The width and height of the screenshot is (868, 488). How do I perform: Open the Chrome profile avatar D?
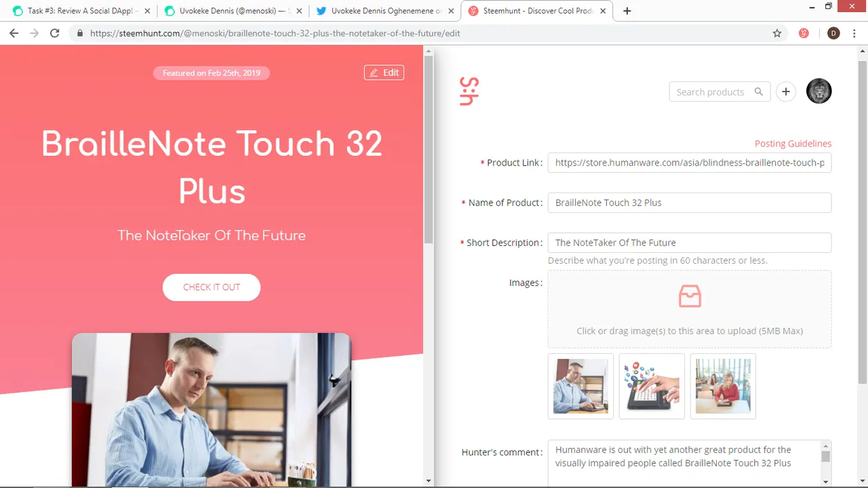click(833, 33)
